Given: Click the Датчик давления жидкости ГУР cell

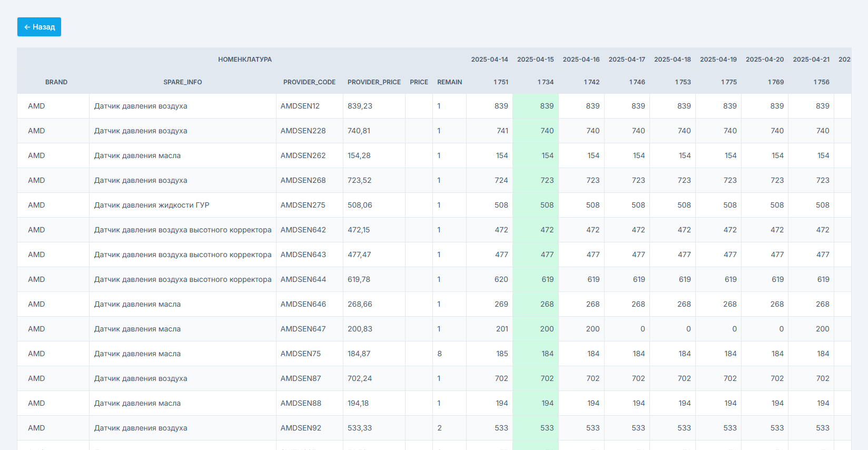Looking at the screenshot, I should tap(152, 205).
